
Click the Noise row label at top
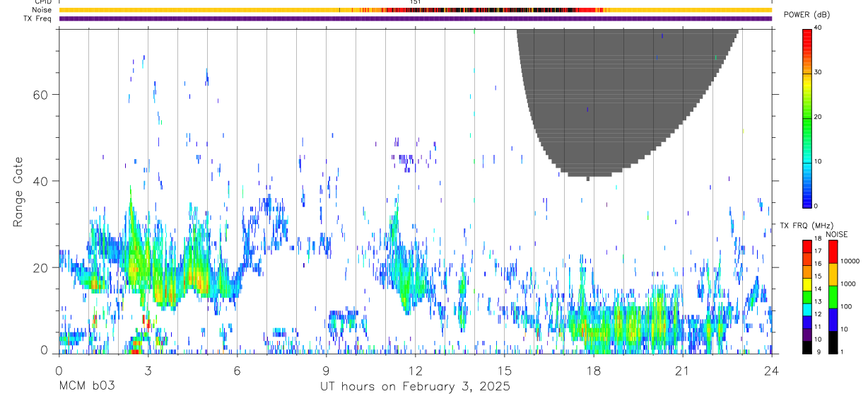click(42, 10)
